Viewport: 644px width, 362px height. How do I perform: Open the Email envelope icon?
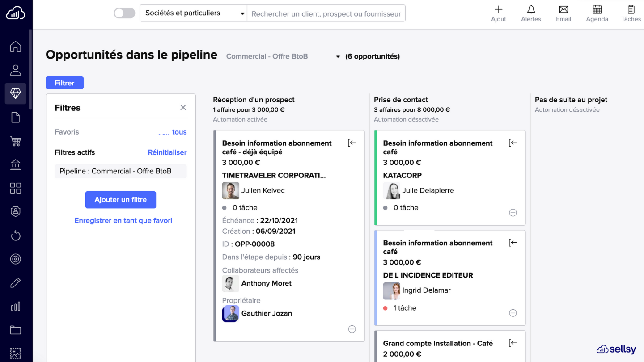(x=563, y=9)
